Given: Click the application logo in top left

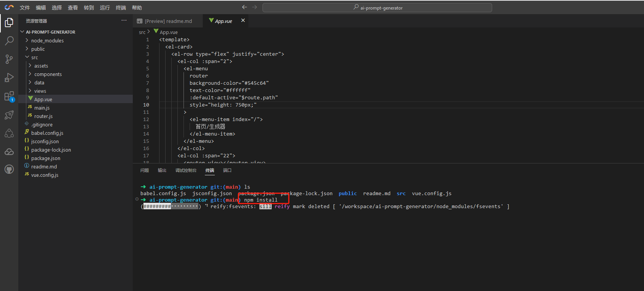Looking at the screenshot, I should [9, 7].
